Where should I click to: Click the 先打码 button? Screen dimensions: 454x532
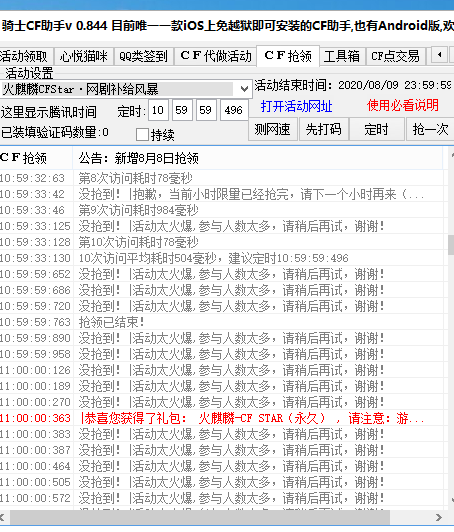point(324,129)
